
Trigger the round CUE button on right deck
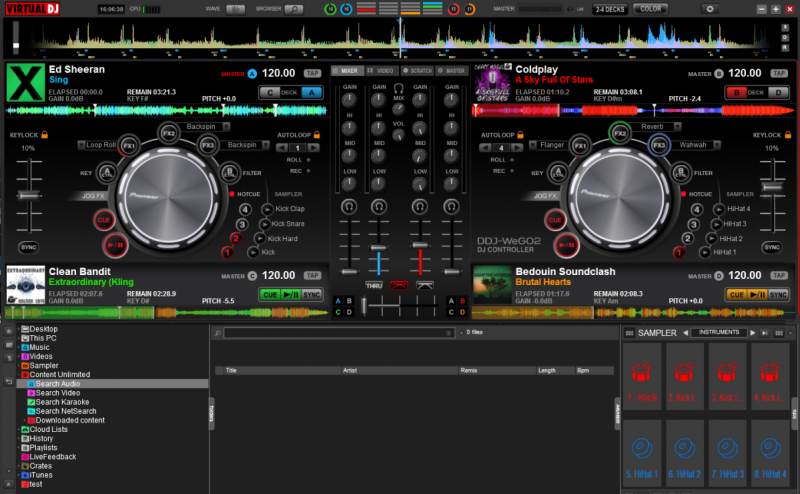[555, 220]
